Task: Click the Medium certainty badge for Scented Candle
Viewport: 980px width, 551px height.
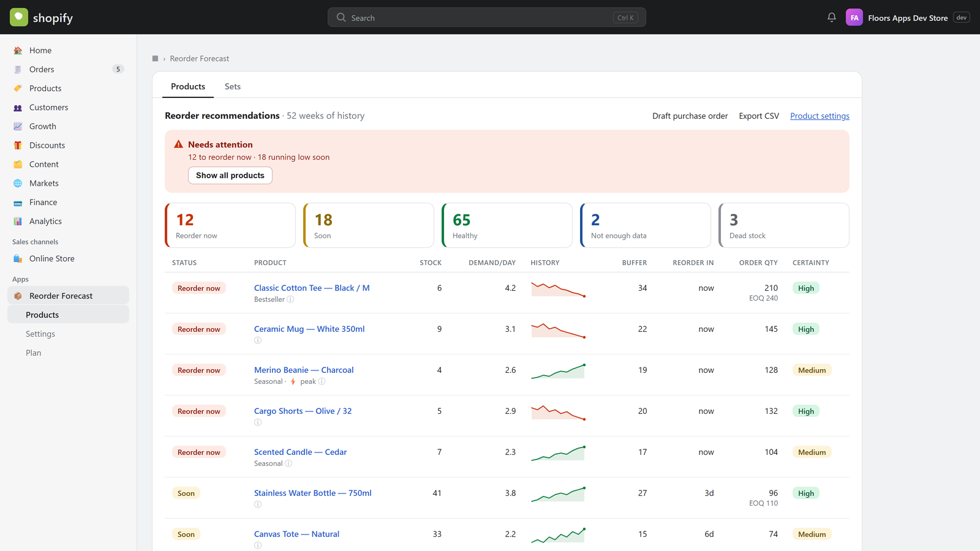Action: 812,452
